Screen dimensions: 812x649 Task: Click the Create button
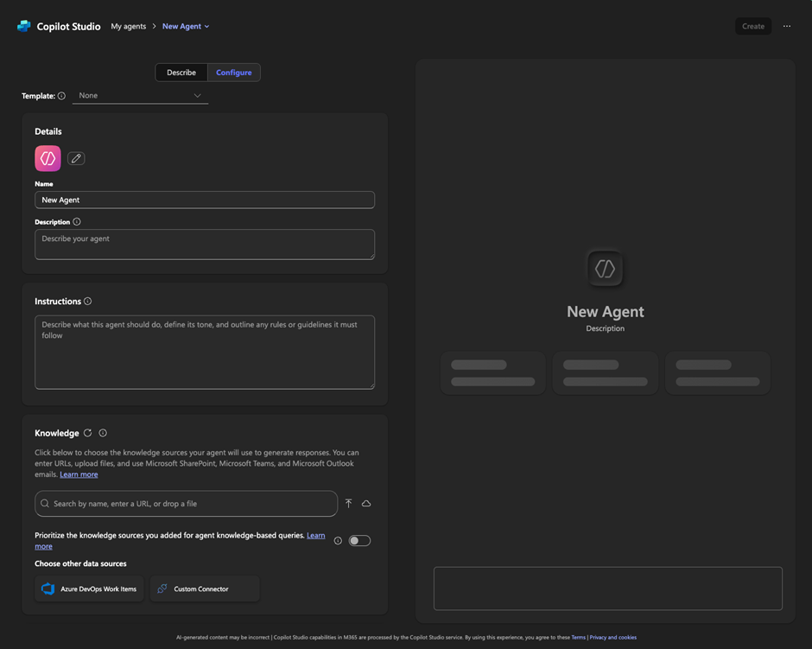(753, 27)
